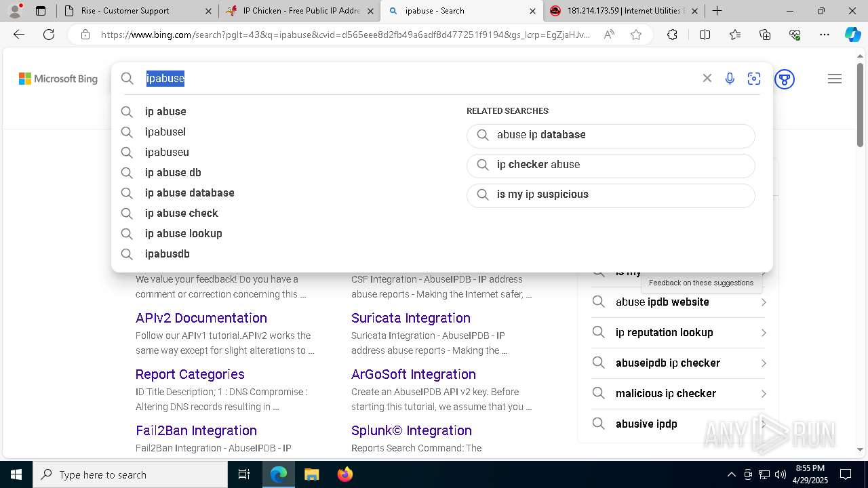Choose the 'ipabusel' suggestion

[165, 131]
